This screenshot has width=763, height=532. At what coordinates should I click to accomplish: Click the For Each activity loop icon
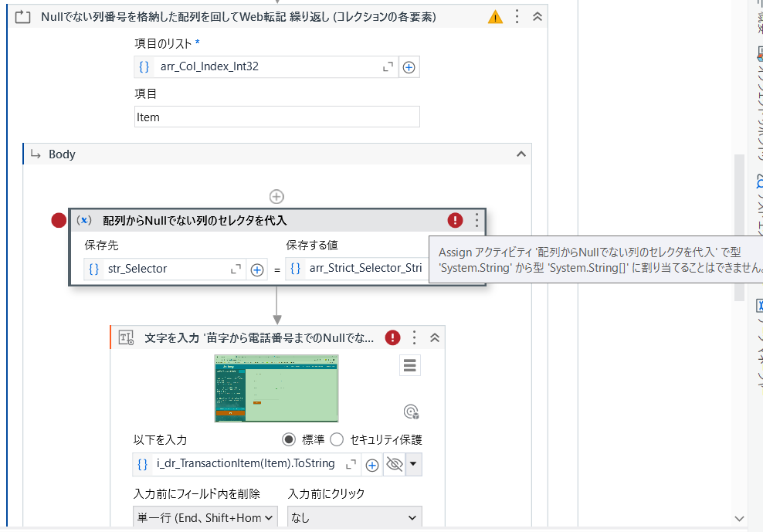click(22, 18)
